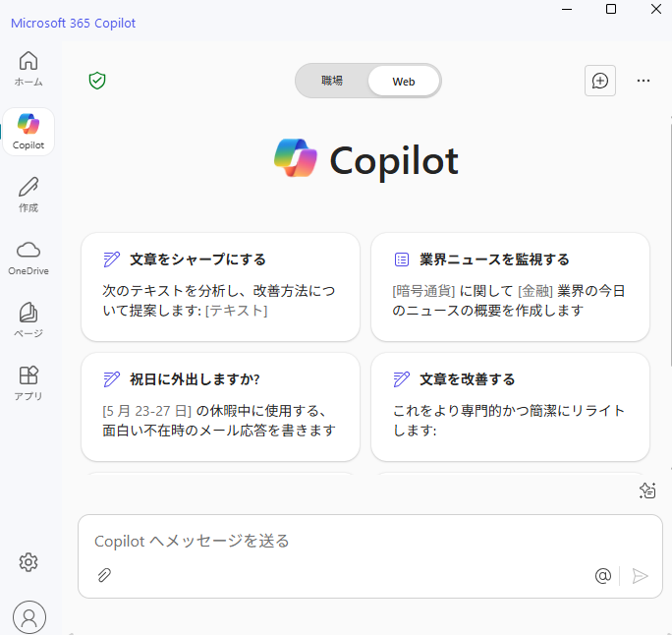
Task: Open the three-dots more options menu
Action: 643,81
